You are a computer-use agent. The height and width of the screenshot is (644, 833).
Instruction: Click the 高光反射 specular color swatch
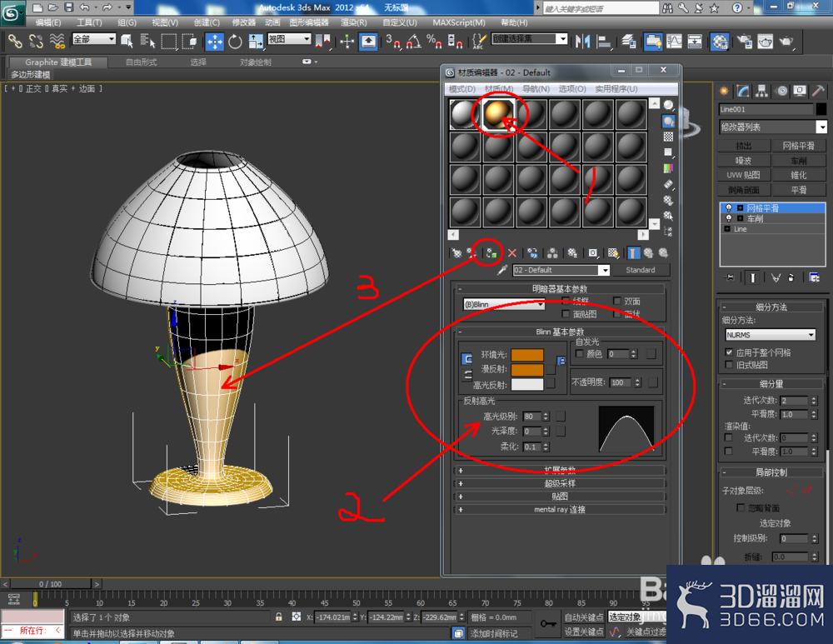tap(527, 384)
